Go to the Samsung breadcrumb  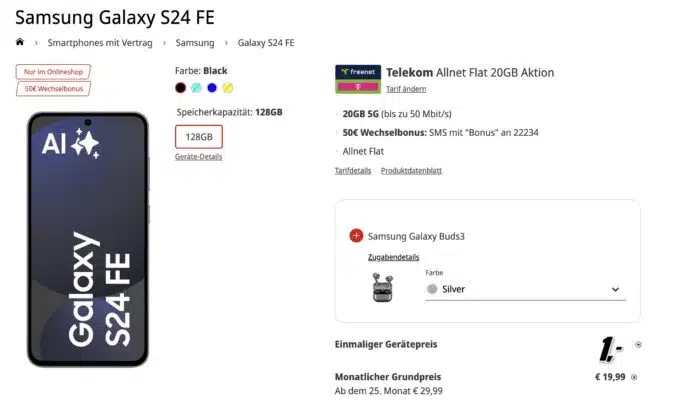pos(195,43)
